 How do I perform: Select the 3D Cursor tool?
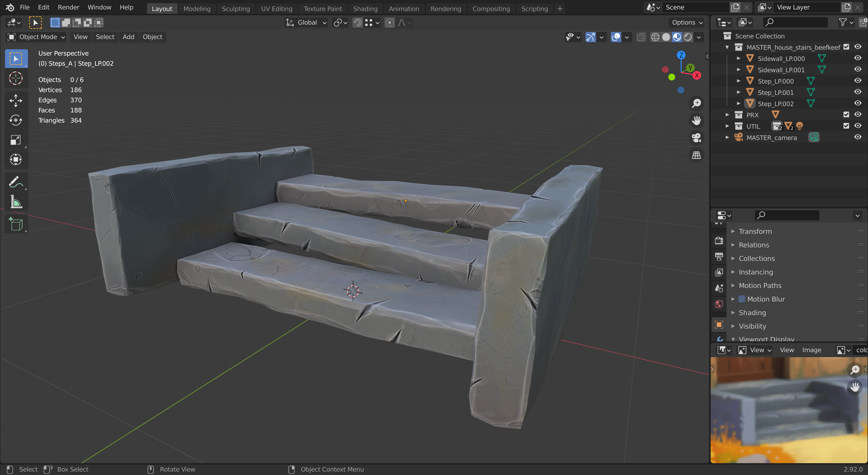[16, 78]
